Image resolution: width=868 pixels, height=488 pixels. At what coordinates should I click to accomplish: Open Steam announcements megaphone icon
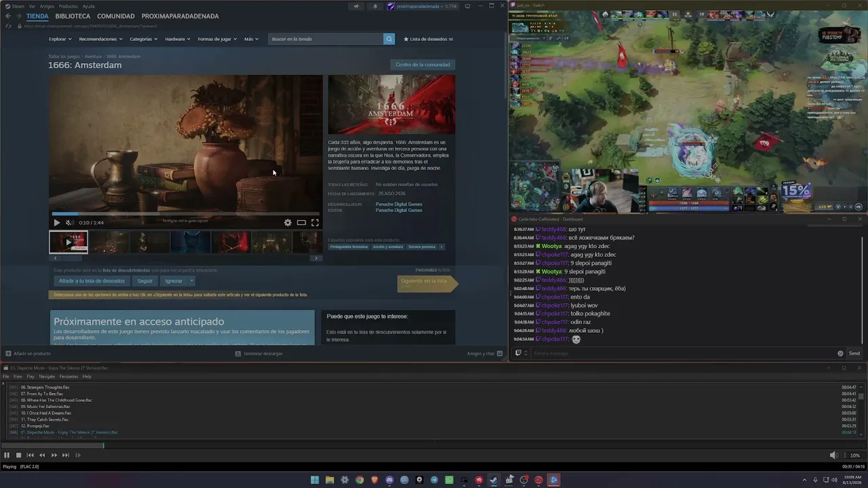[x=356, y=6]
